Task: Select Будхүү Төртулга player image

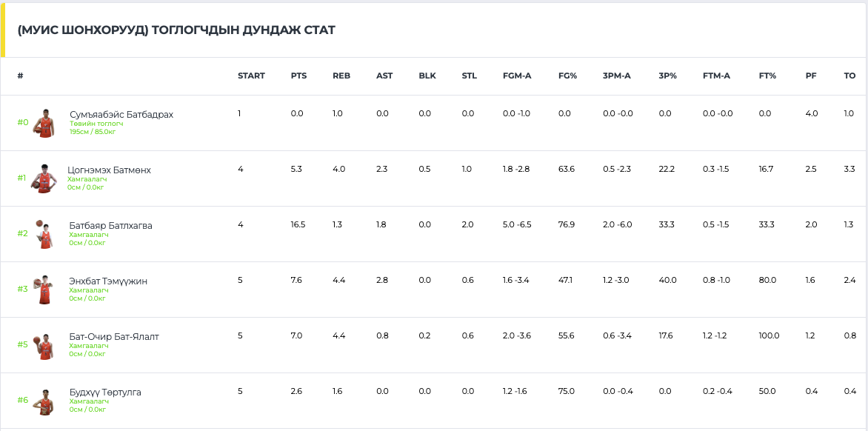Action: 44,401
